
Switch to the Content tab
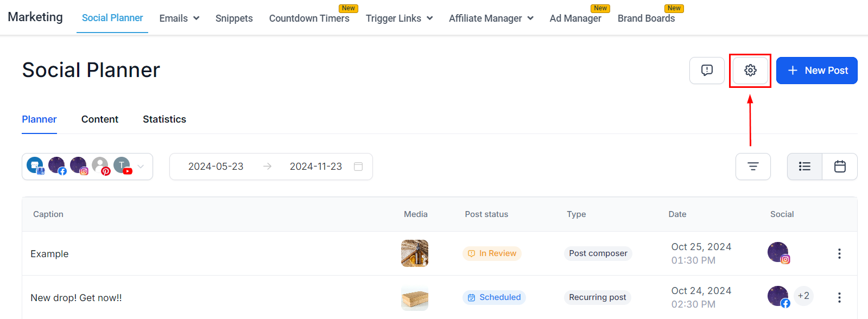[100, 119]
